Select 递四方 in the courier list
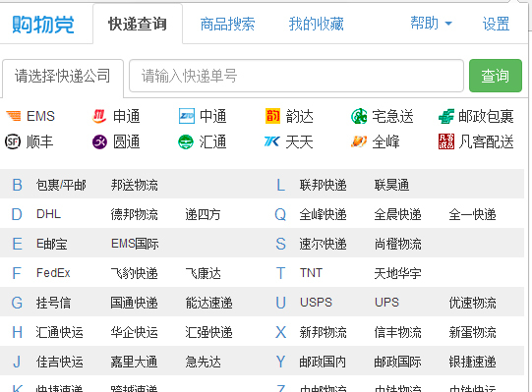This screenshot has width=532, height=392. 203,214
